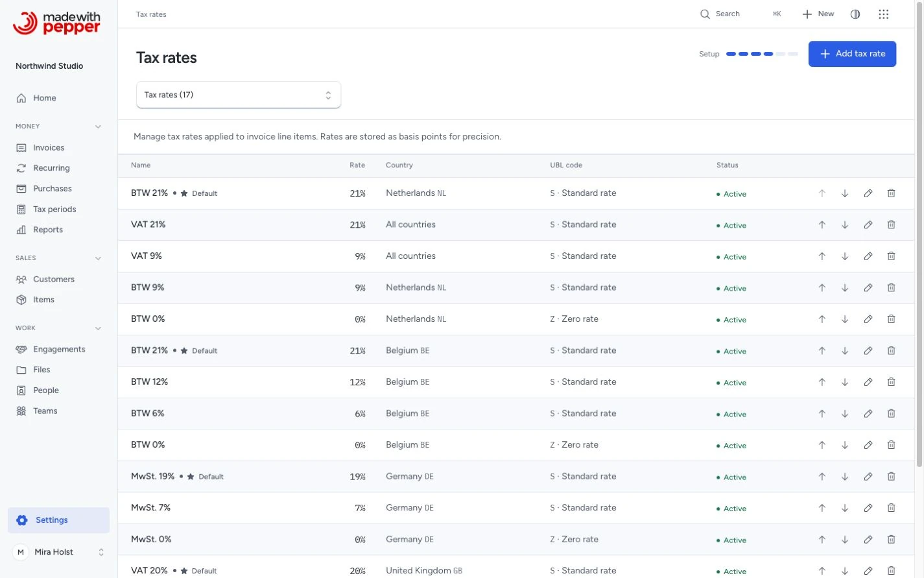The width and height of the screenshot is (924, 578).
Task: Delete the BTW 0% Belgium tax rate
Action: (892, 445)
